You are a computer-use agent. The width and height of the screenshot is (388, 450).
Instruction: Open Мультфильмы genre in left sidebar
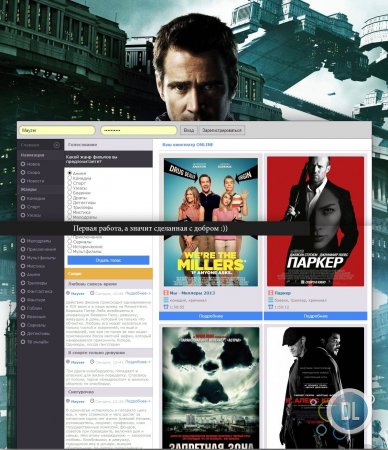click(41, 258)
